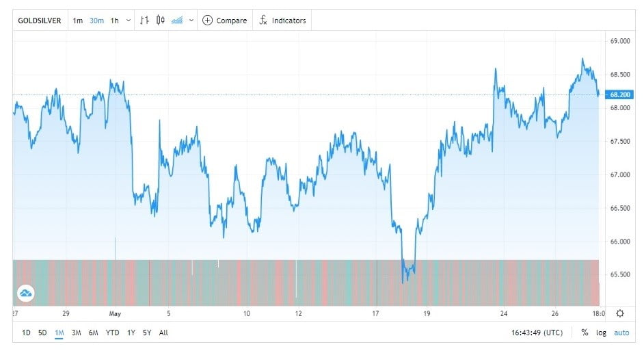644x351 pixels.
Task: Switch to the YTD date range
Action: click(113, 333)
